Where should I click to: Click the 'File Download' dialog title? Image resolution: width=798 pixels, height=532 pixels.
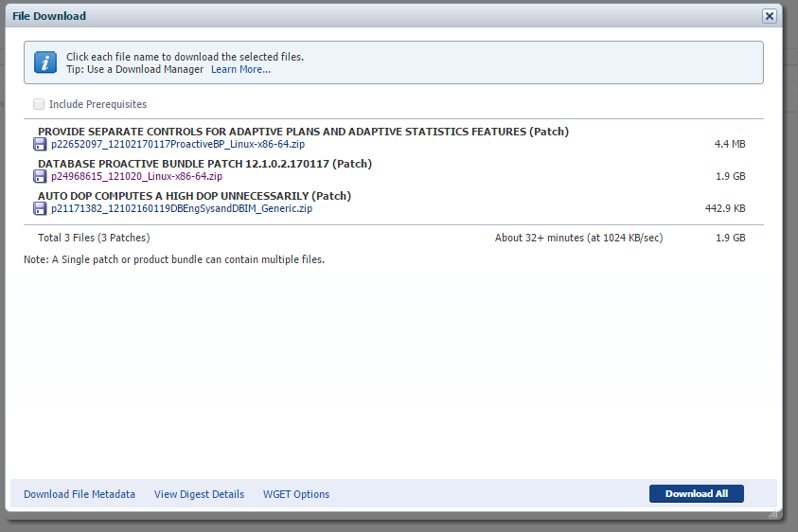click(49, 16)
